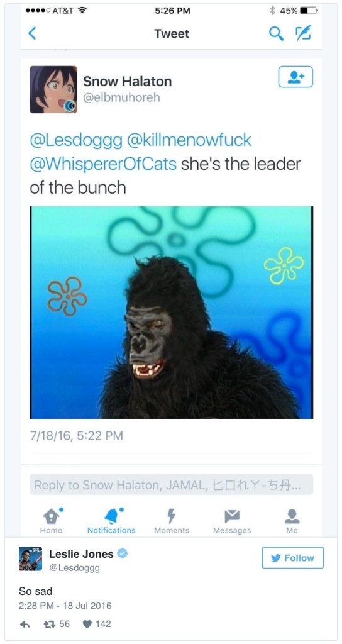This screenshot has width=342, height=644.
Task: Open the gorilla costume image
Action: tap(172, 312)
